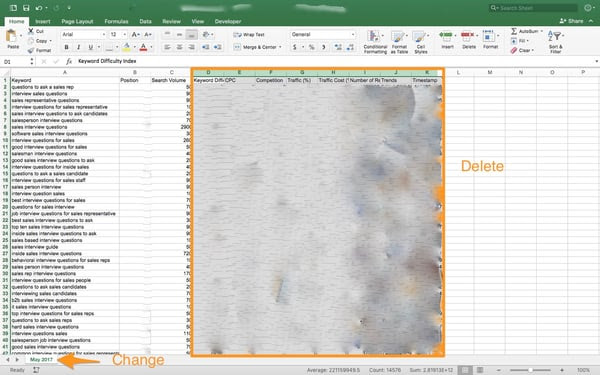Toggle Italic formatting

[78, 47]
